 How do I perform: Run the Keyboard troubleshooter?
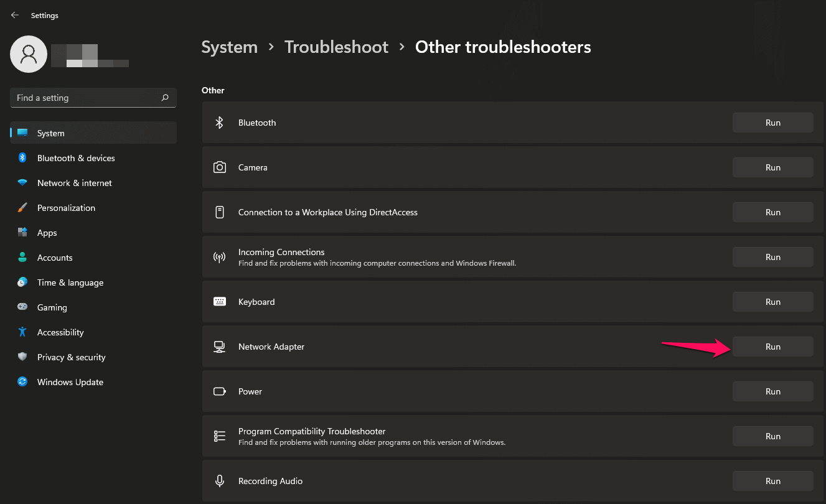772,302
